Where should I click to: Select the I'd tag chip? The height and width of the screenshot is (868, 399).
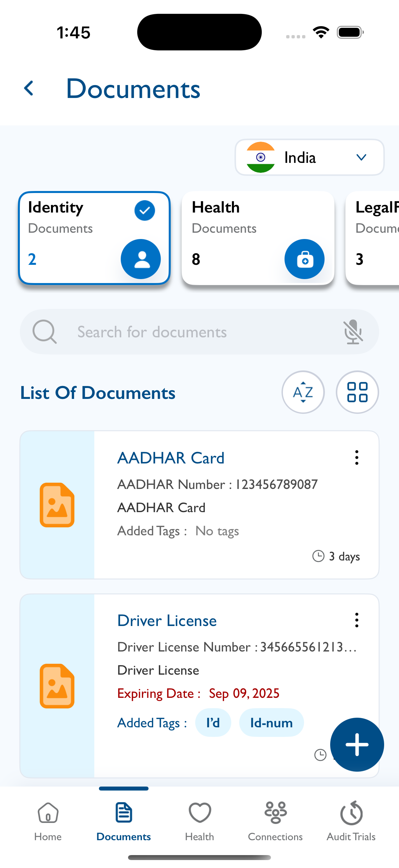tap(213, 723)
